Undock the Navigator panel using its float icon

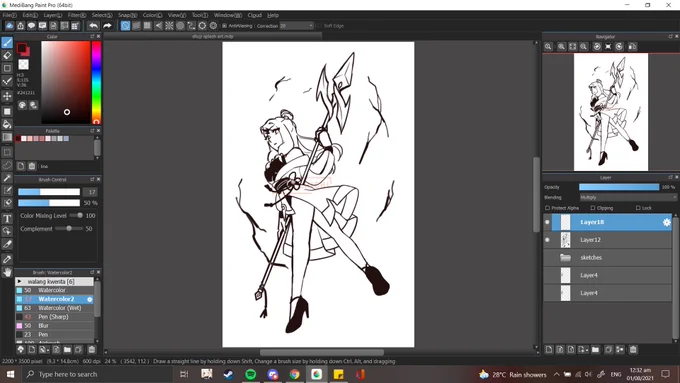tap(670, 36)
